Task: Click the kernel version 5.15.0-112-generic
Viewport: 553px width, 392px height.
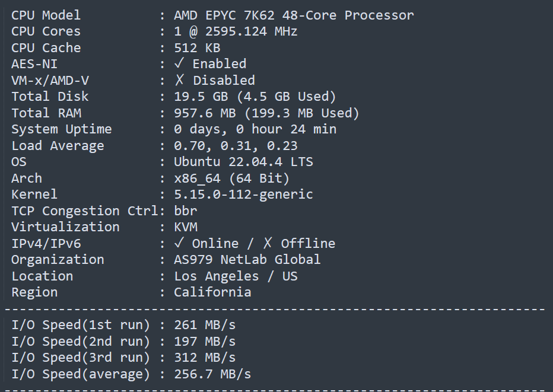Action: tap(243, 195)
